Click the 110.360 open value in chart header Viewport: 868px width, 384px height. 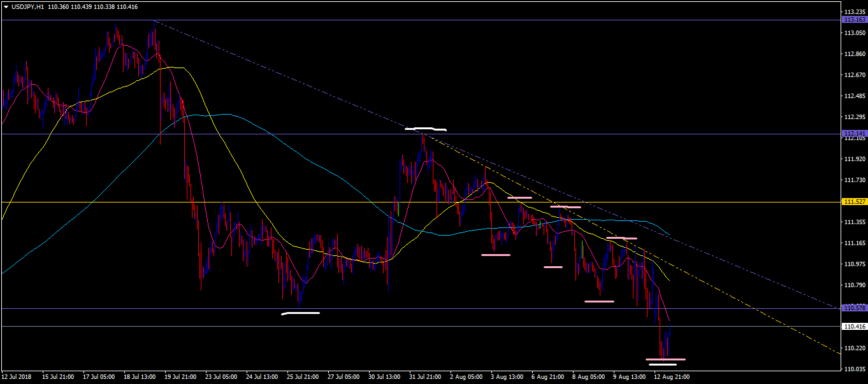(59, 6)
